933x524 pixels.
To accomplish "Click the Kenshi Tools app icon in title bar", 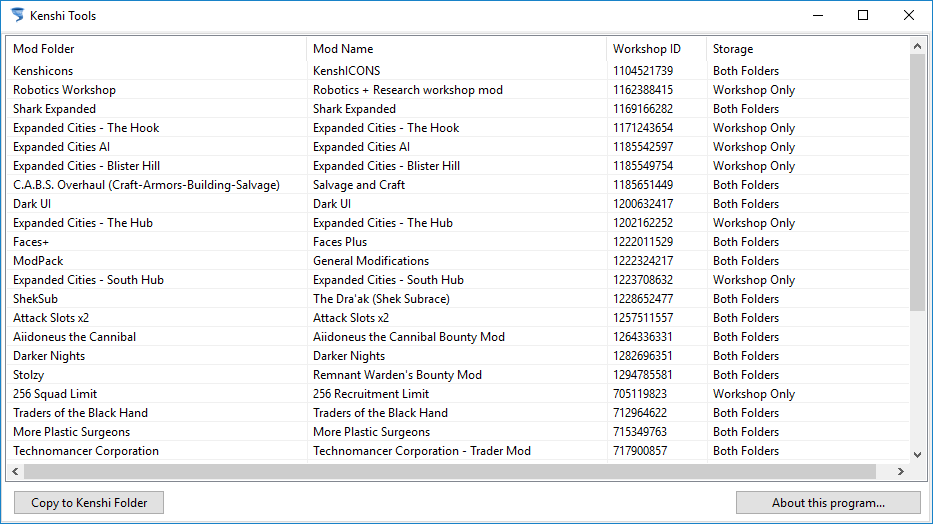I will click(18, 15).
